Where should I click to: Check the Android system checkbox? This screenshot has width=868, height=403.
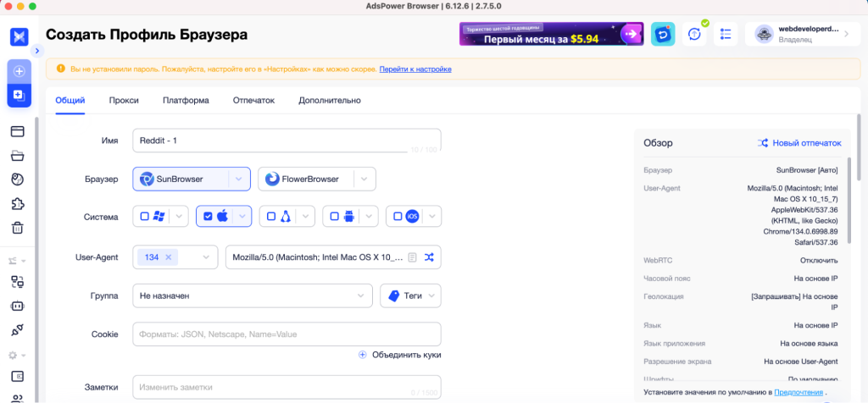334,217
